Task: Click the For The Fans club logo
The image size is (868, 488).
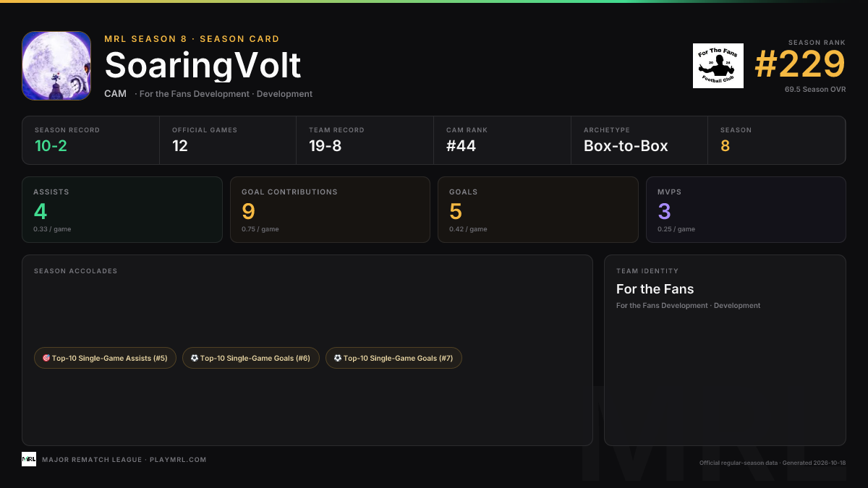Action: click(x=718, y=66)
